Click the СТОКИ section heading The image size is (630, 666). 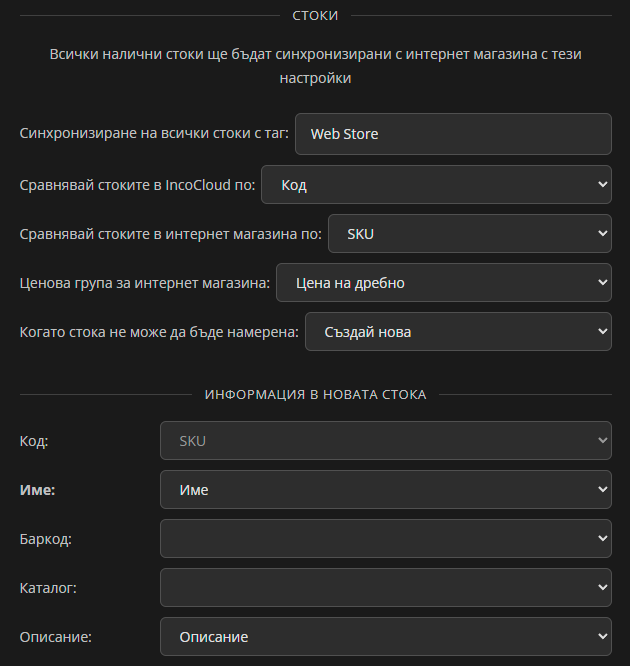[315, 16]
